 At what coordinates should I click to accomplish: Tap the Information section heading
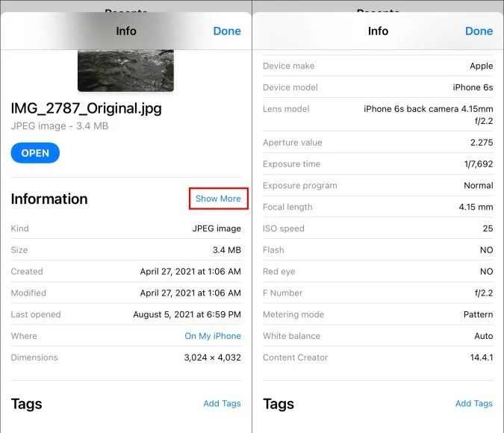(49, 199)
